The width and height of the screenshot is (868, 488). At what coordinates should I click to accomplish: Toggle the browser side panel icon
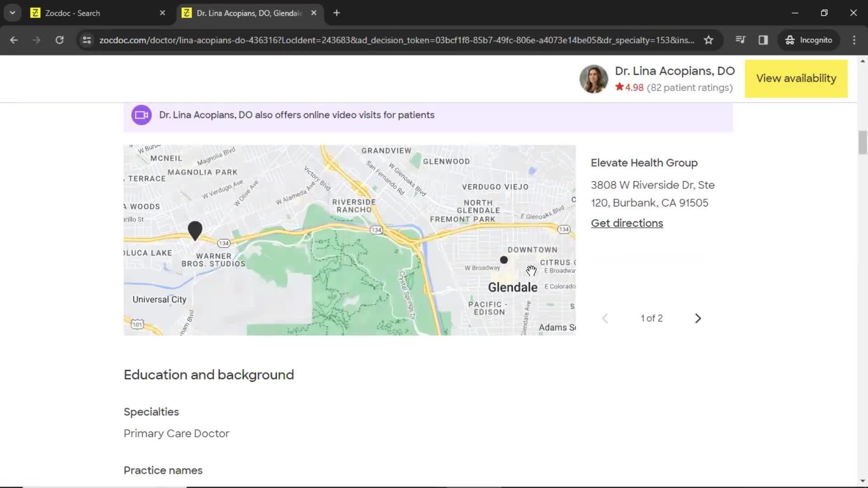coord(763,40)
